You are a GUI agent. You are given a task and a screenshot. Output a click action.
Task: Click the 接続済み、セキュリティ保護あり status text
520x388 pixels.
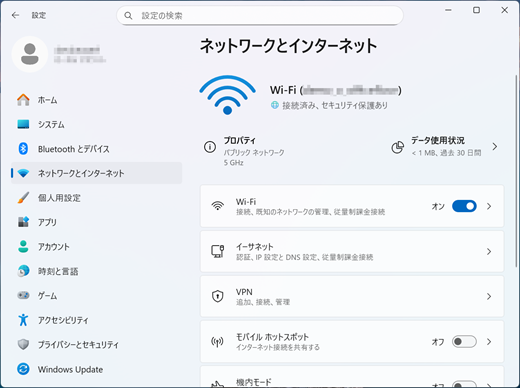tap(335, 106)
